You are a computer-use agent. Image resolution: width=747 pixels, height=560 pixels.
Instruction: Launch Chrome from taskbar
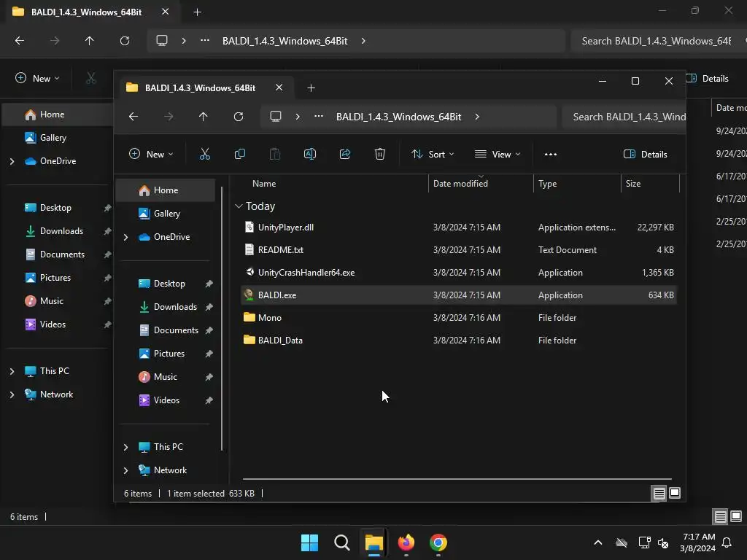coord(438,542)
